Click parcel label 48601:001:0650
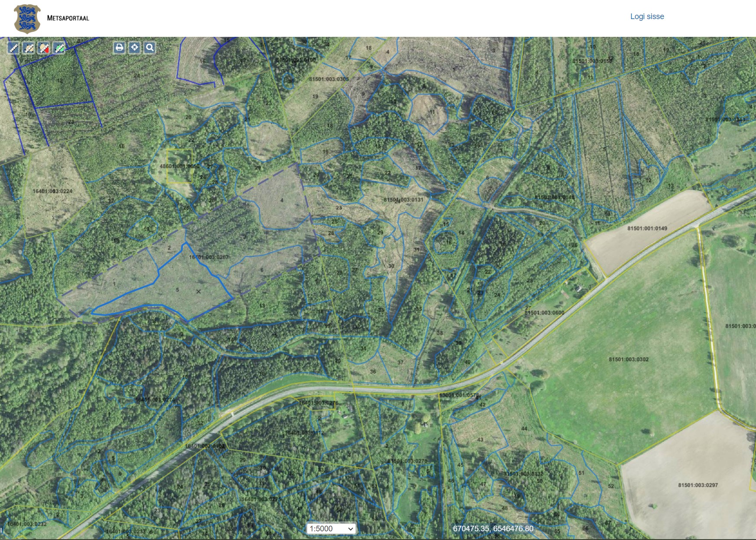This screenshot has height=540, width=756. [179, 167]
